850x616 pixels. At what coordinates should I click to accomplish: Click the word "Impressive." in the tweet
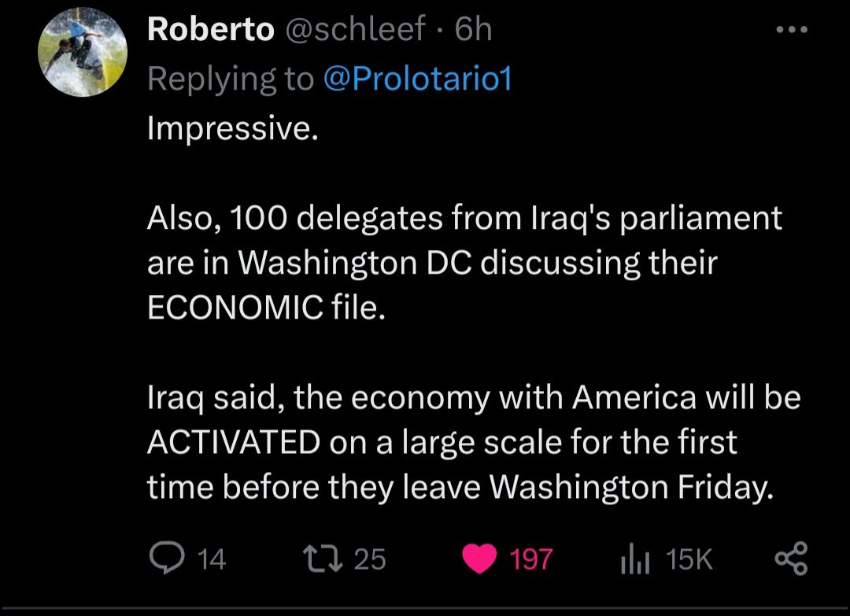click(232, 128)
